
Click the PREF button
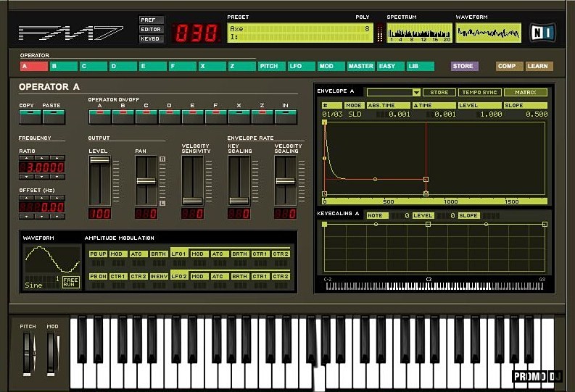[151, 20]
